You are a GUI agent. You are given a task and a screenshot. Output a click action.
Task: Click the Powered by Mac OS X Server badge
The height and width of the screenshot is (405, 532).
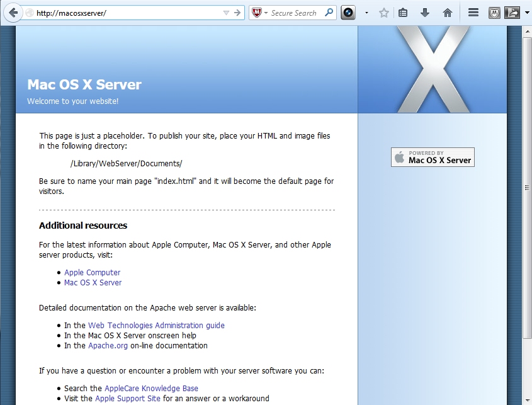[x=433, y=157]
